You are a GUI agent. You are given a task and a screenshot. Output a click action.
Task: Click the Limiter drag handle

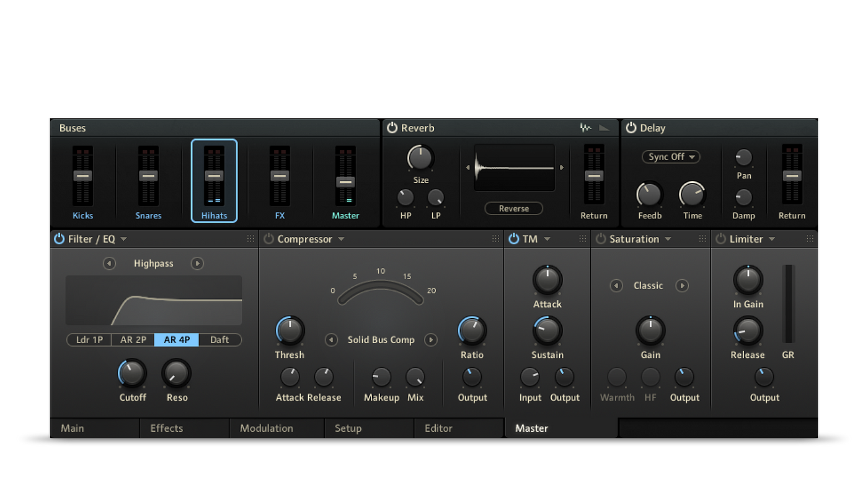click(x=810, y=239)
